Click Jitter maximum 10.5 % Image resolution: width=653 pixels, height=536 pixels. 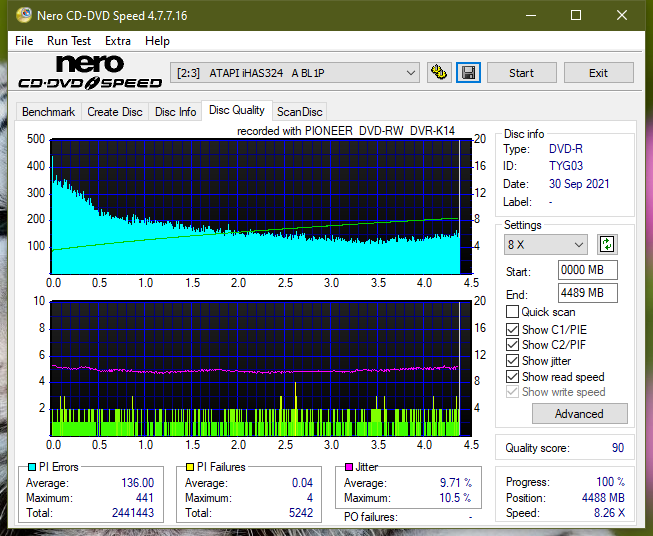point(455,498)
